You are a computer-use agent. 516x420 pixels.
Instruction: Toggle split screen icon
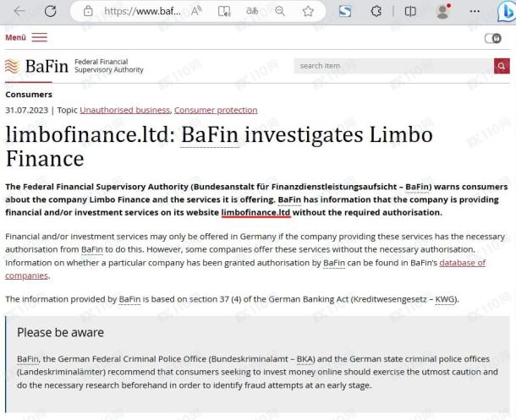click(x=410, y=12)
